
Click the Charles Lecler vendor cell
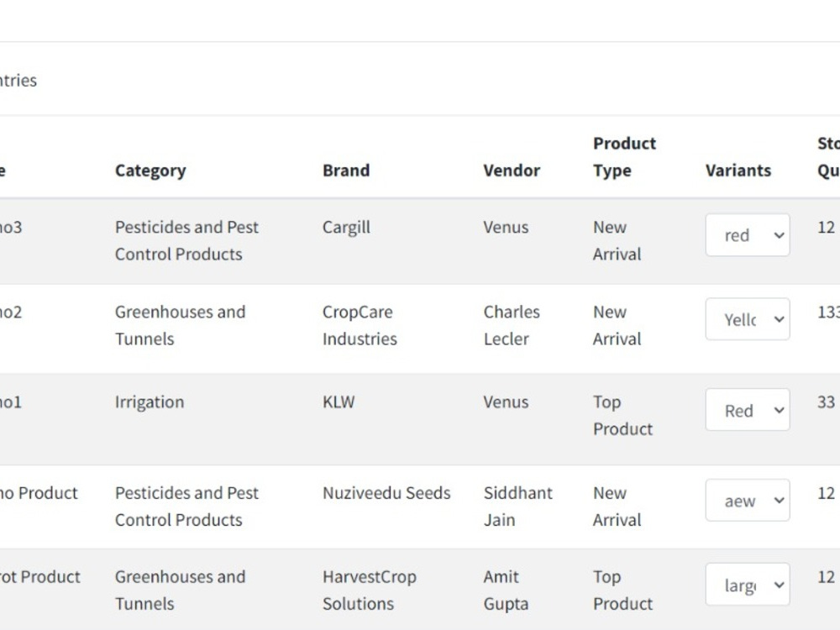512,326
